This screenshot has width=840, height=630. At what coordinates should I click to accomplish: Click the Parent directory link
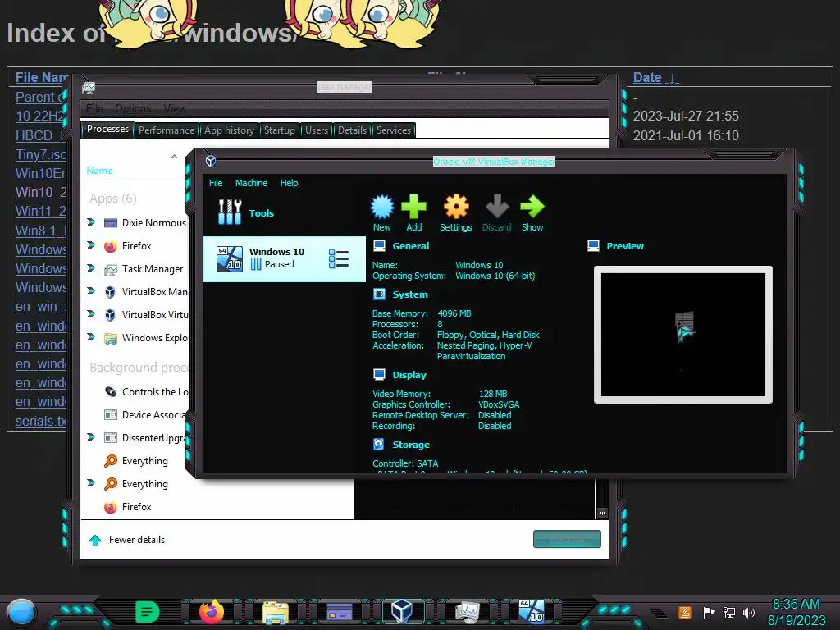(39, 97)
